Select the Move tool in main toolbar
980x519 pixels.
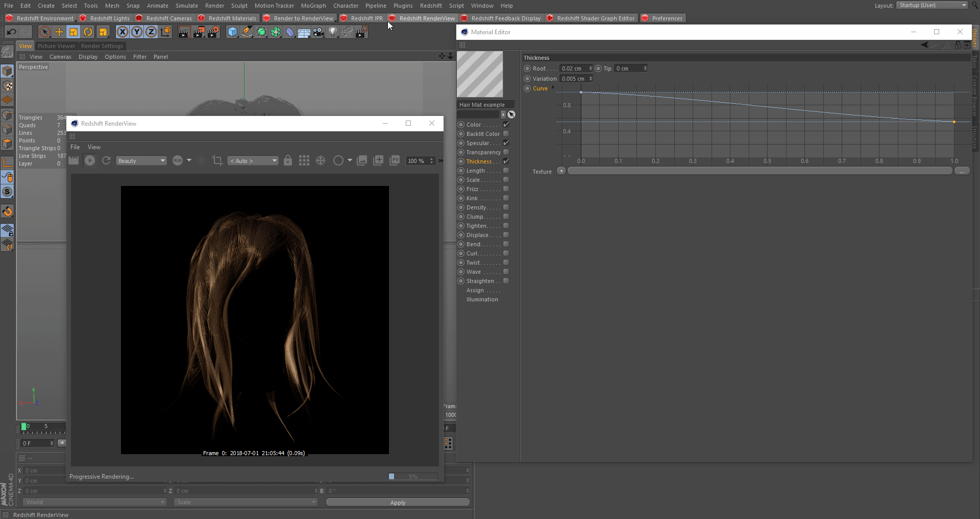click(59, 32)
